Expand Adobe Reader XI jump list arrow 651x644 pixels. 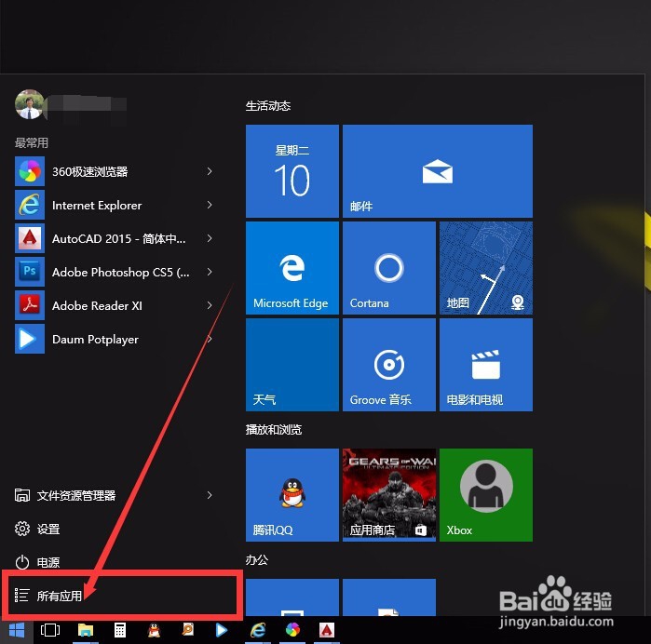coord(210,305)
